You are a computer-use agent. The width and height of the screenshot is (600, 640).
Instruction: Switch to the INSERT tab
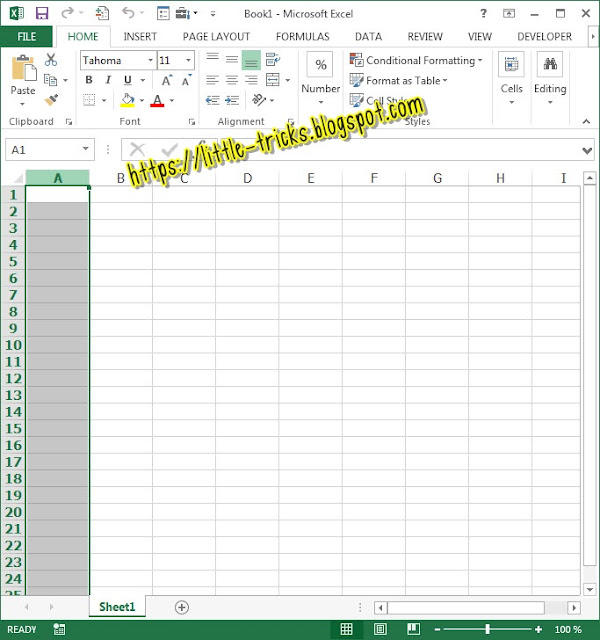(x=140, y=37)
